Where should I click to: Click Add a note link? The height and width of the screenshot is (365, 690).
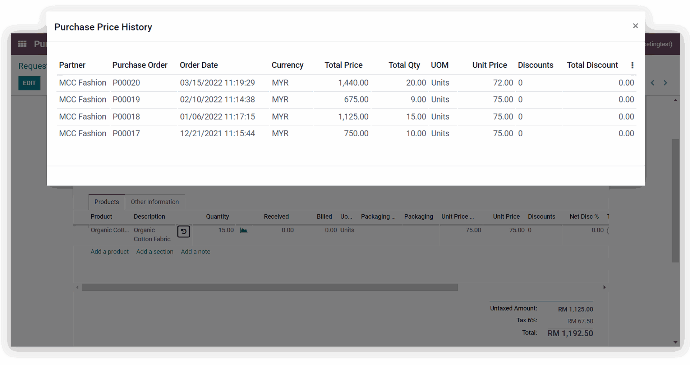195,252
